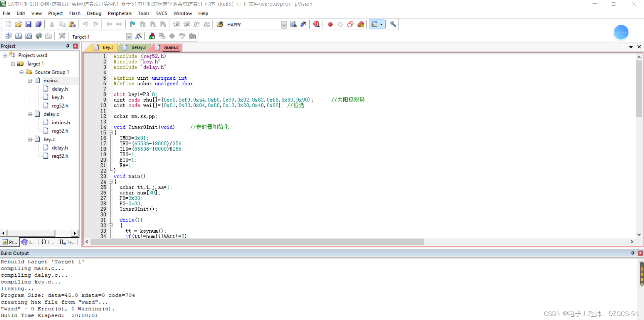Insert a bookmark with the flag icon
Screen dimensions: 644x320
click(132, 24)
